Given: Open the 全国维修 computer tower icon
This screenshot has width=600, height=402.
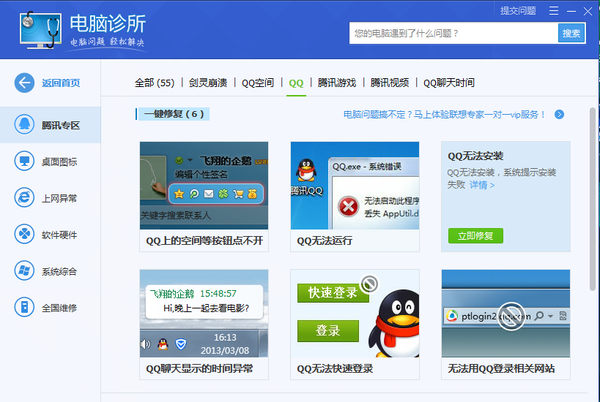Looking at the screenshot, I should click(24, 307).
